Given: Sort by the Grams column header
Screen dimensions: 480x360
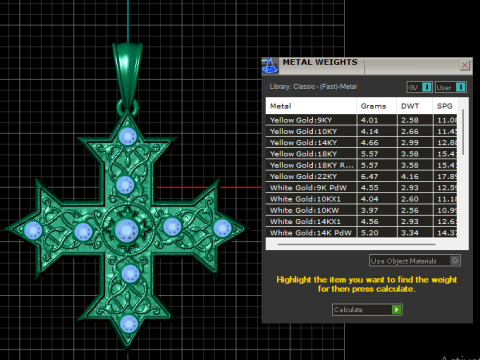Looking at the screenshot, I should (377, 106).
